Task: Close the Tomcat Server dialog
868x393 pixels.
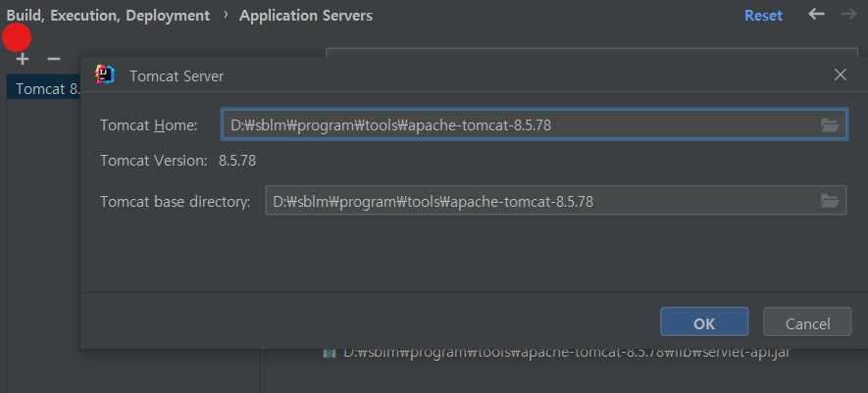Action: pyautogui.click(x=841, y=74)
